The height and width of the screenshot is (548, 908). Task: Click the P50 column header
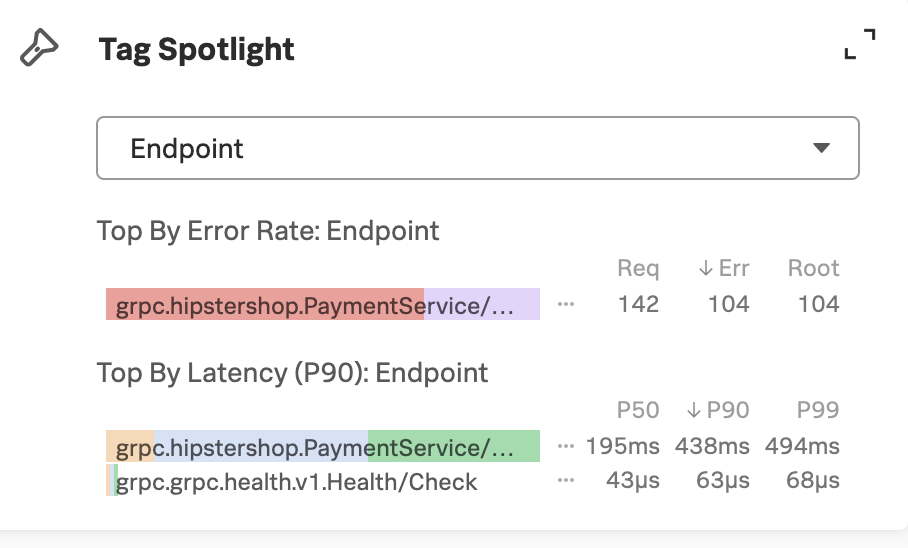(638, 410)
